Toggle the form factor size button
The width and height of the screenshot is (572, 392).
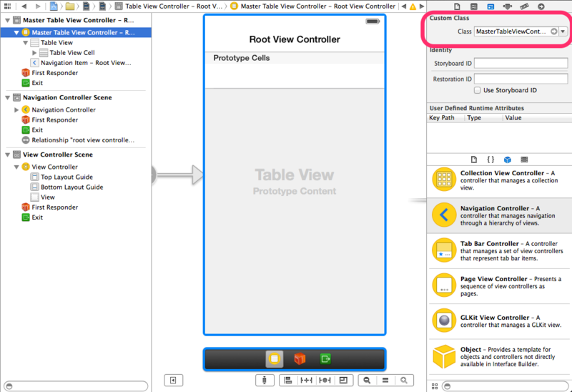264,381
